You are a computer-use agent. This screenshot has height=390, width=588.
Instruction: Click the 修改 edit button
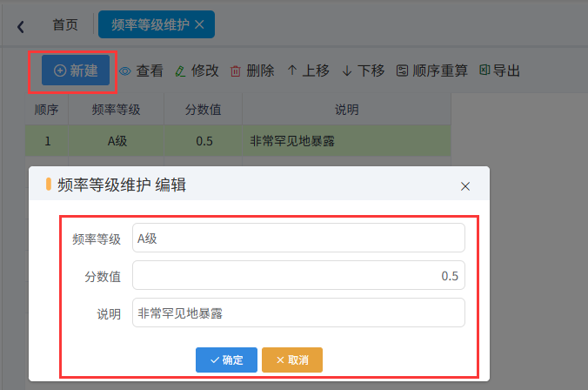pos(197,71)
